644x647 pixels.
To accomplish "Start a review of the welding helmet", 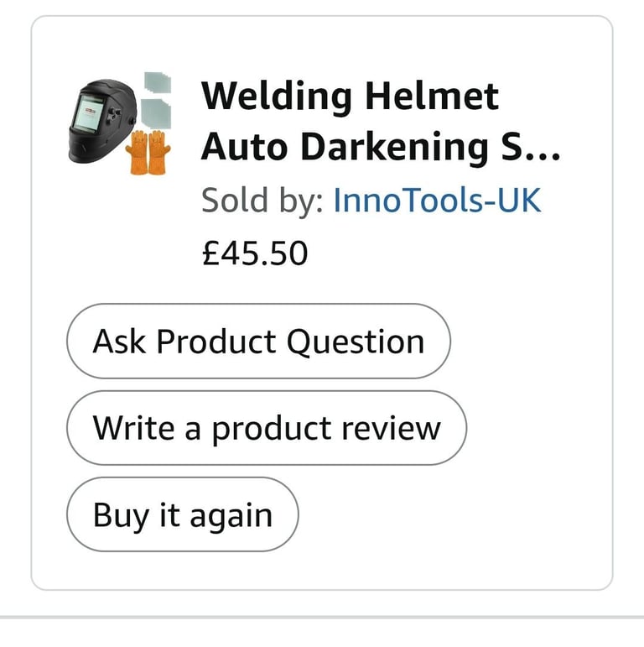I will pyautogui.click(x=267, y=428).
